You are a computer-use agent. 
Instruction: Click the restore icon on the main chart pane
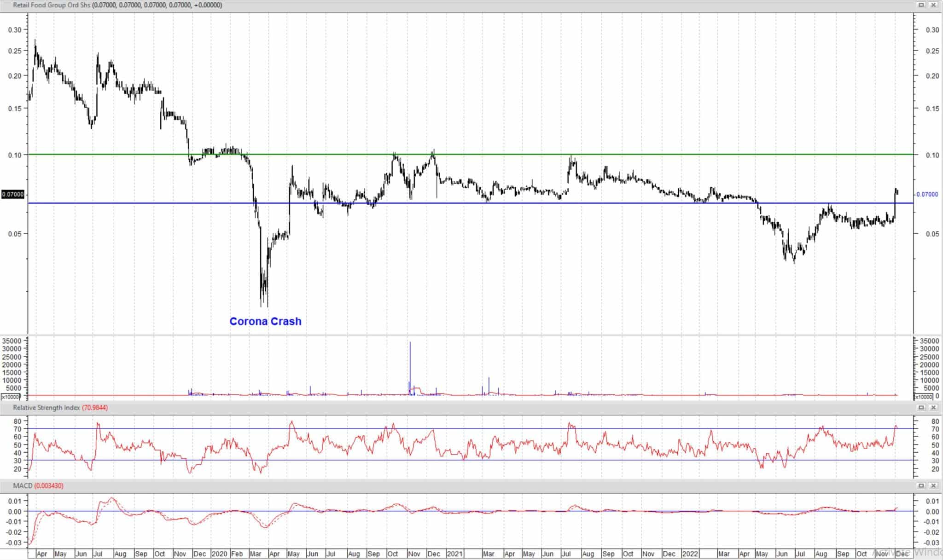921,5
